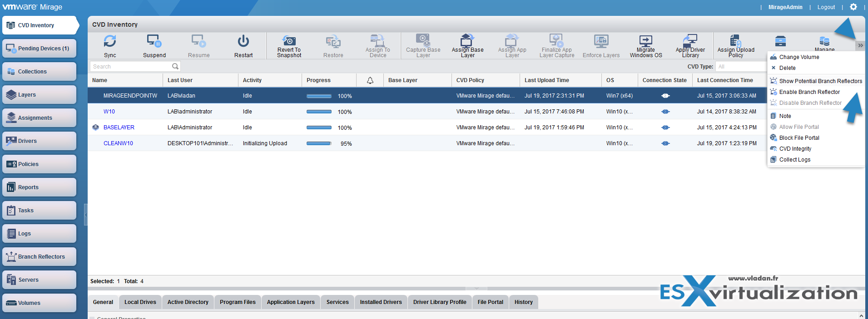Click connection state icon for CLEANW10
This screenshot has height=319, width=868.
665,143
